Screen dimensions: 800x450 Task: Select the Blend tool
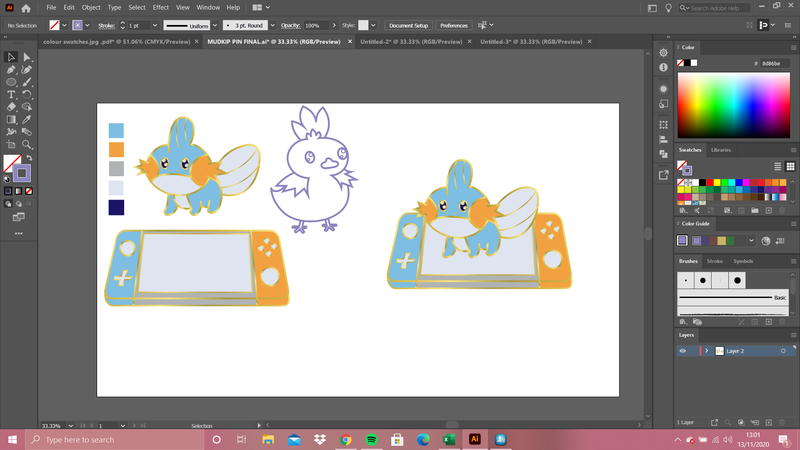point(27,132)
